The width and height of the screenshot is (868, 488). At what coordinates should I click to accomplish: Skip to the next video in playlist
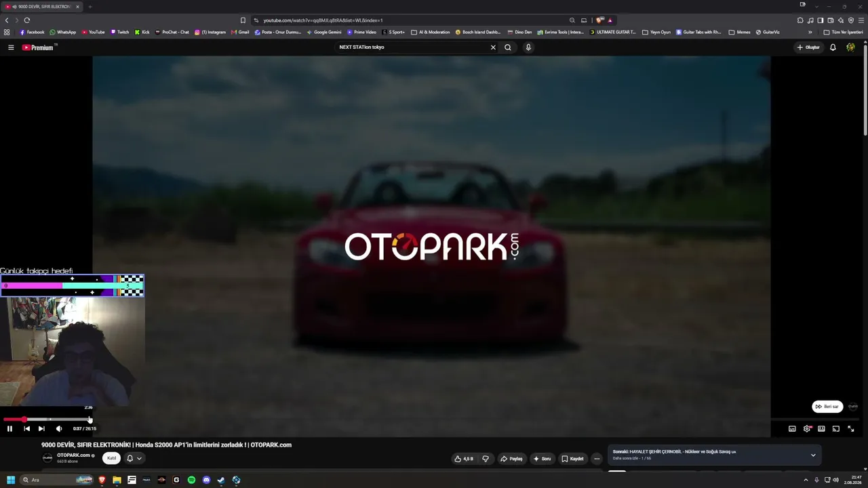pyautogui.click(x=41, y=428)
